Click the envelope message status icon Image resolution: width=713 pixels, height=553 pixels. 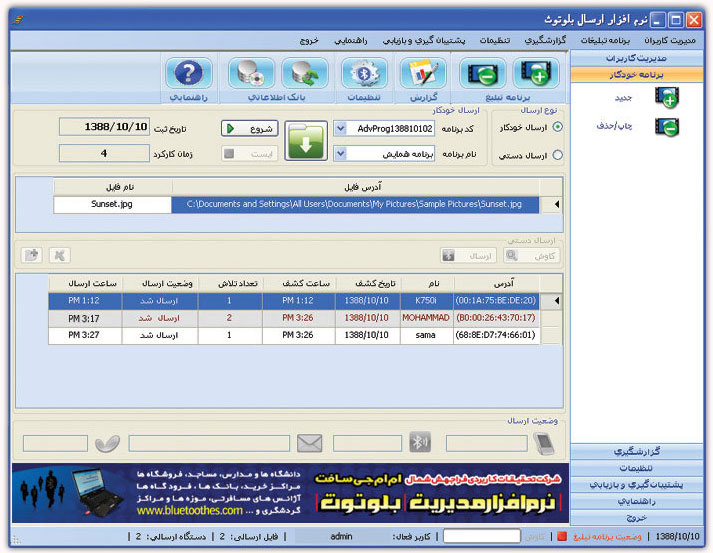click(x=310, y=443)
